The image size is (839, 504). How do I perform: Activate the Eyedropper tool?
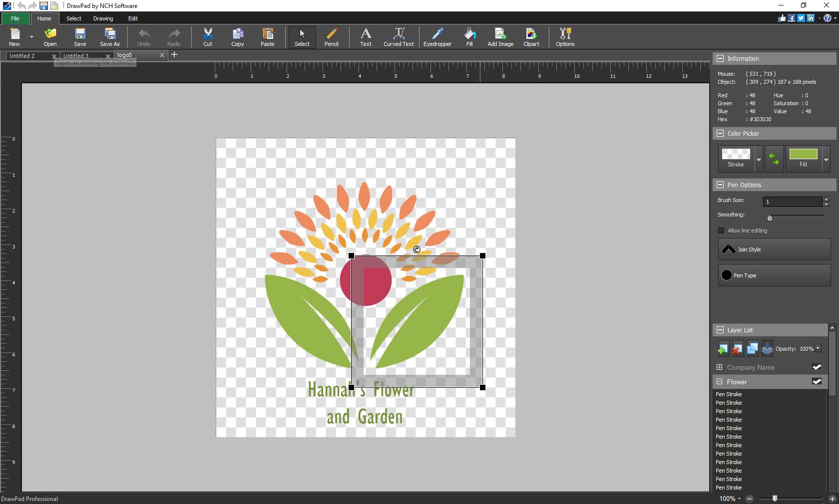(x=437, y=37)
